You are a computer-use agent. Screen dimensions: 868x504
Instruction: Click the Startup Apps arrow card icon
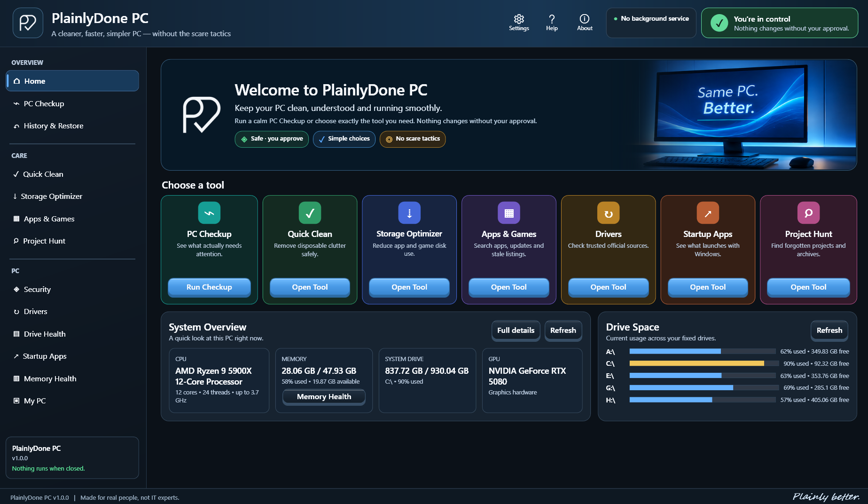(708, 213)
